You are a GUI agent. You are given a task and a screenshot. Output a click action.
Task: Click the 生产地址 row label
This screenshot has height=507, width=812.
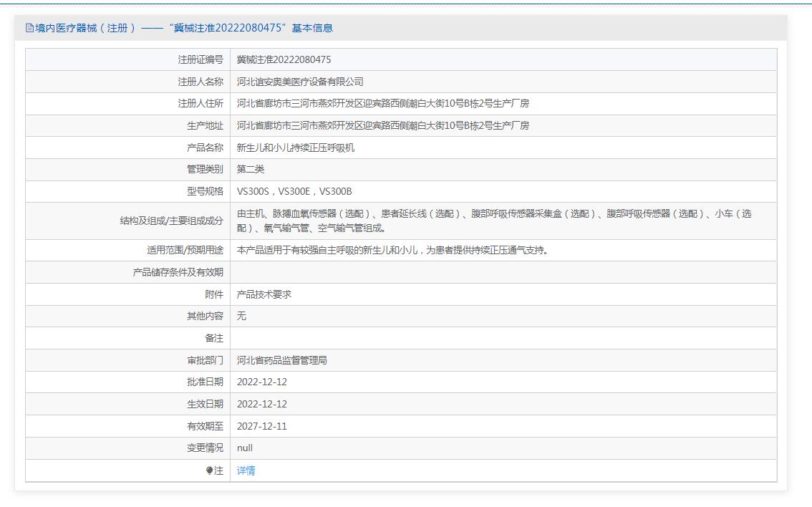(x=205, y=125)
